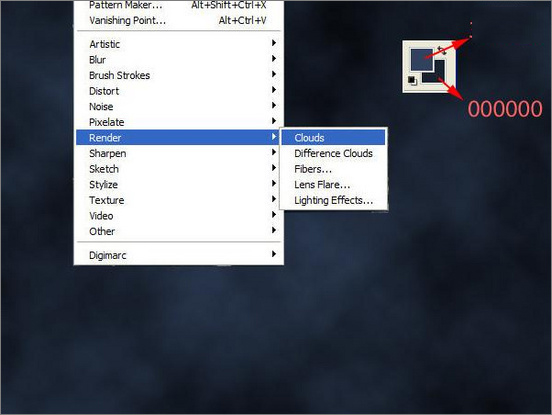
Task: Expand the Artistic filter submenu
Action: [x=178, y=44]
